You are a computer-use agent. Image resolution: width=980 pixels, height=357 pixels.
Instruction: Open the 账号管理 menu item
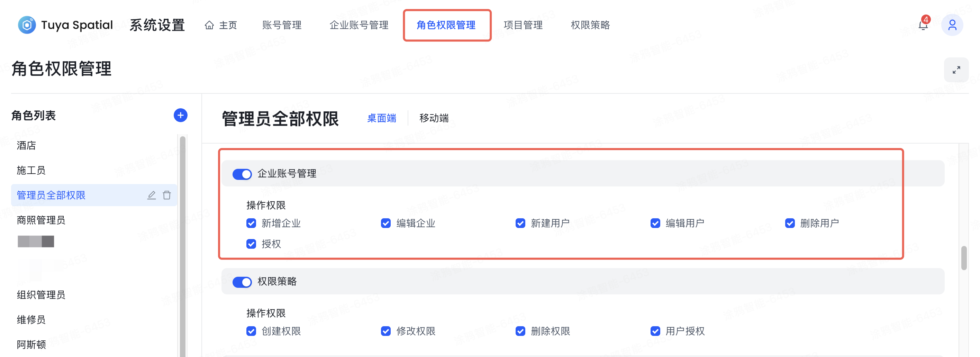282,25
